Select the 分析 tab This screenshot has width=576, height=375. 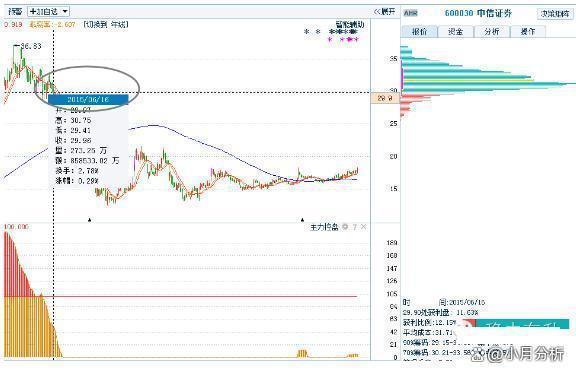click(492, 32)
